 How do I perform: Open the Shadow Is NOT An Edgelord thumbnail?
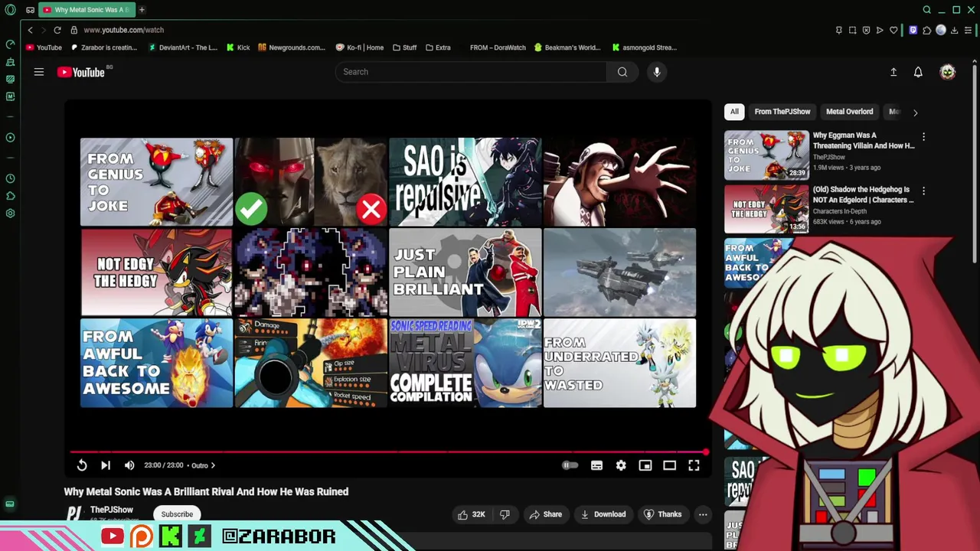click(766, 209)
